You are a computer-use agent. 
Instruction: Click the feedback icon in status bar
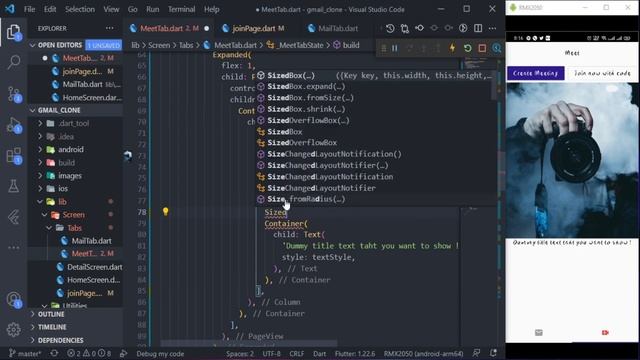tap(476, 353)
